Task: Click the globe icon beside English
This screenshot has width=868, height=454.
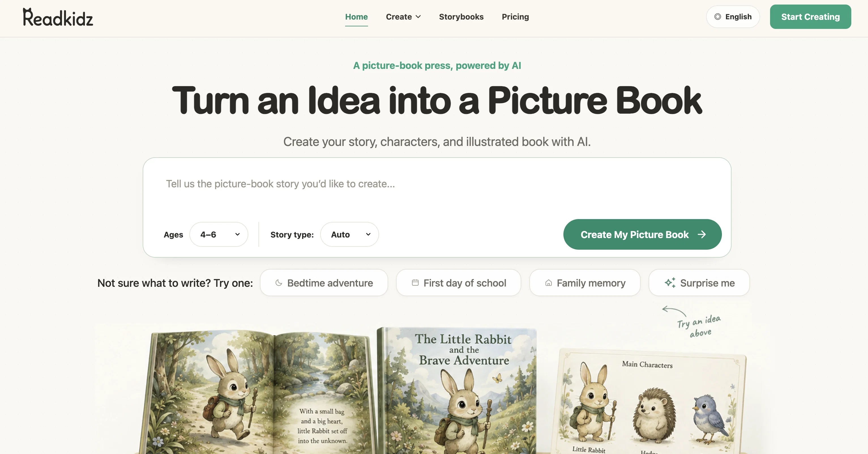Action: tap(718, 16)
